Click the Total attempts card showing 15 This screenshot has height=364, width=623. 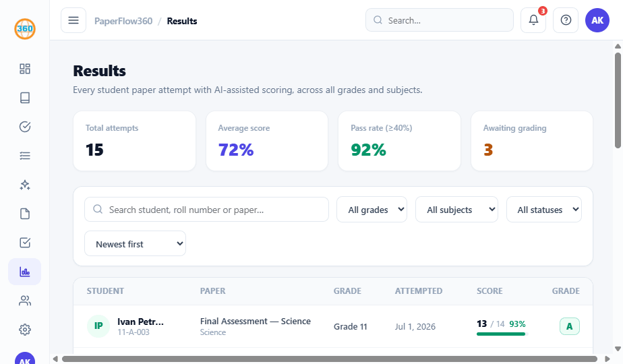(134, 141)
